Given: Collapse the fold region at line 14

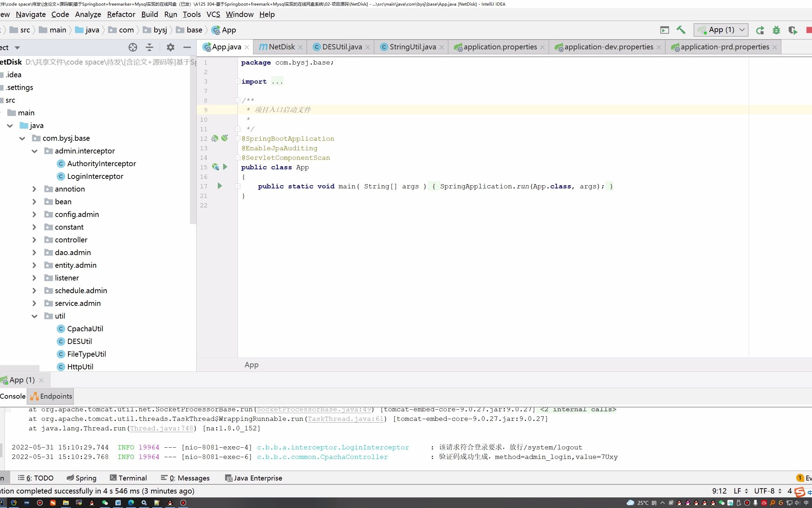Looking at the screenshot, I should pos(238,158).
